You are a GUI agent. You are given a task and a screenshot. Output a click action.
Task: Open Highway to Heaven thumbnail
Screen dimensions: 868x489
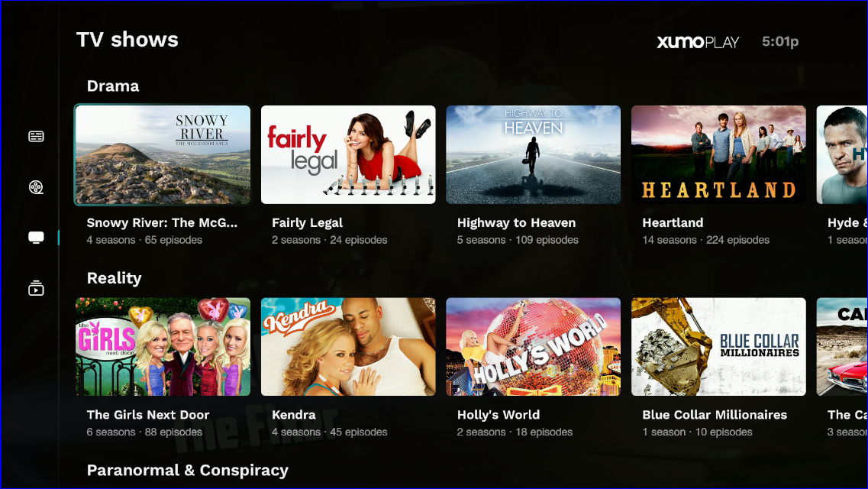(x=533, y=155)
